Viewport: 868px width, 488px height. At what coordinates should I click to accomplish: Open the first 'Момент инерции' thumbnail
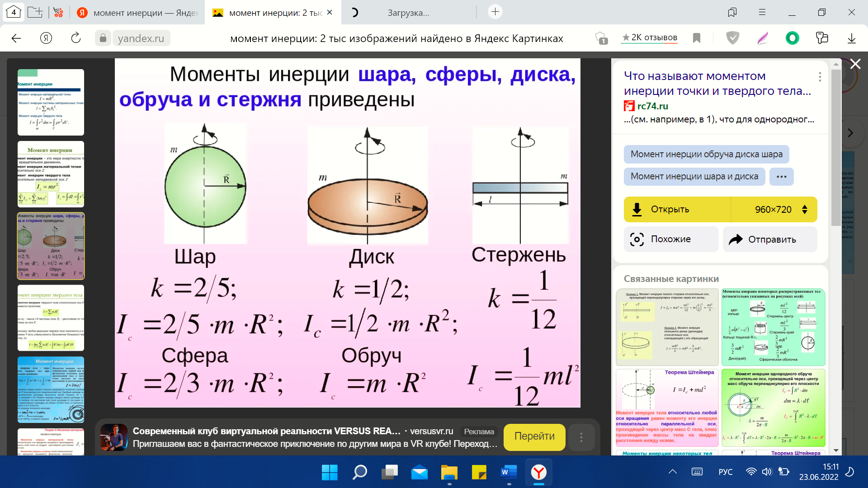coord(51,103)
